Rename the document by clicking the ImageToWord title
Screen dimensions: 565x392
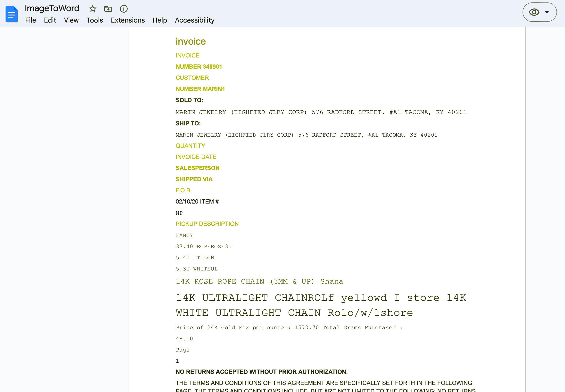point(52,8)
